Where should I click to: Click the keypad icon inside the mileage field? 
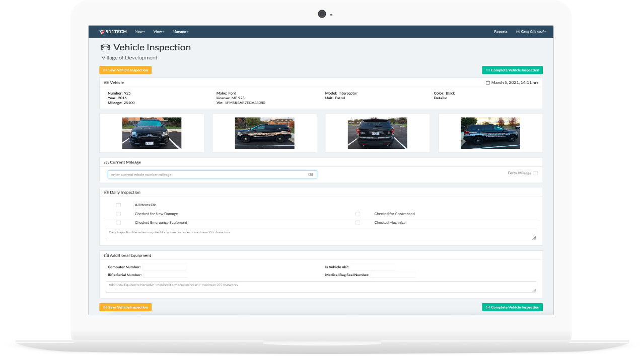[311, 174]
